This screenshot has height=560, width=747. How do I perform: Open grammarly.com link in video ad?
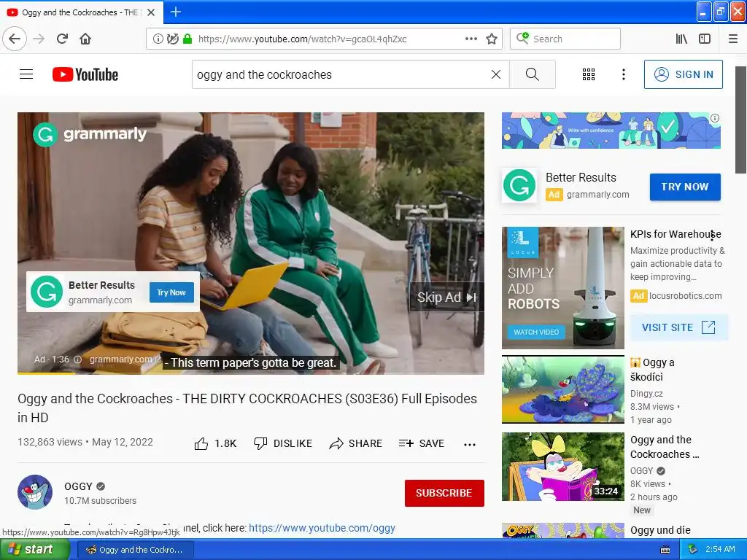(x=125, y=359)
